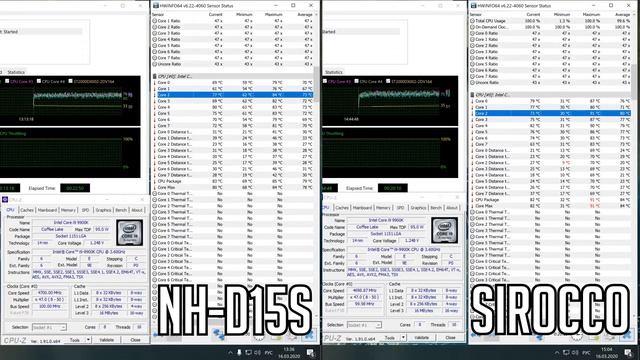Switch to SPD tab in right CPU-Z
Viewport: 640px width, 360px height.
400,208
